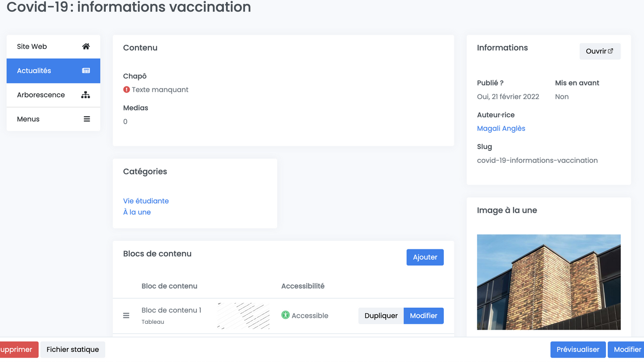Open the Vie étudiante category

[146, 201]
